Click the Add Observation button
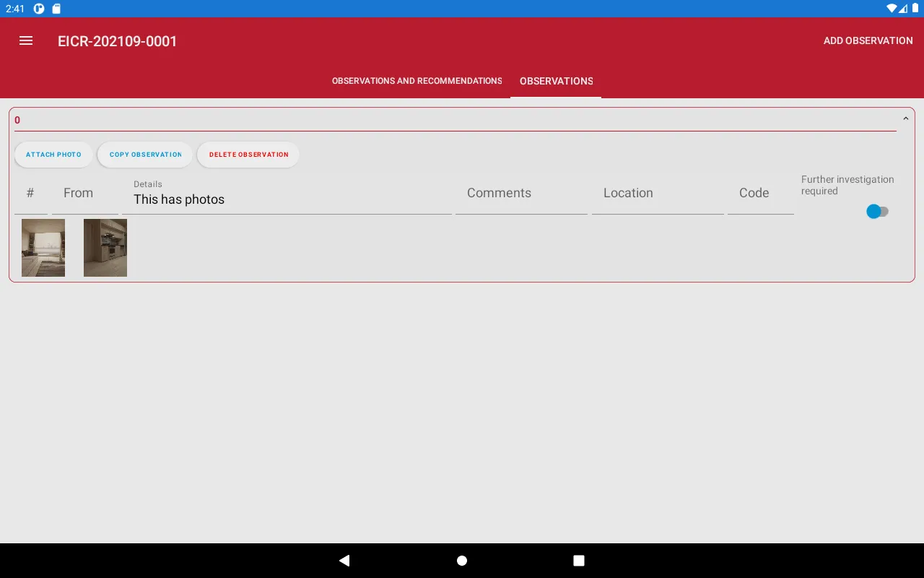924x578 pixels. tap(868, 40)
